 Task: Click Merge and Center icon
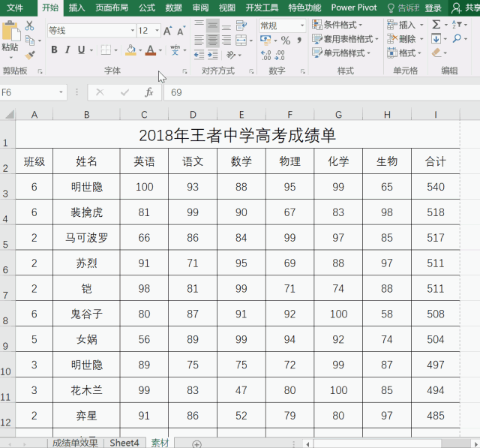point(241,40)
